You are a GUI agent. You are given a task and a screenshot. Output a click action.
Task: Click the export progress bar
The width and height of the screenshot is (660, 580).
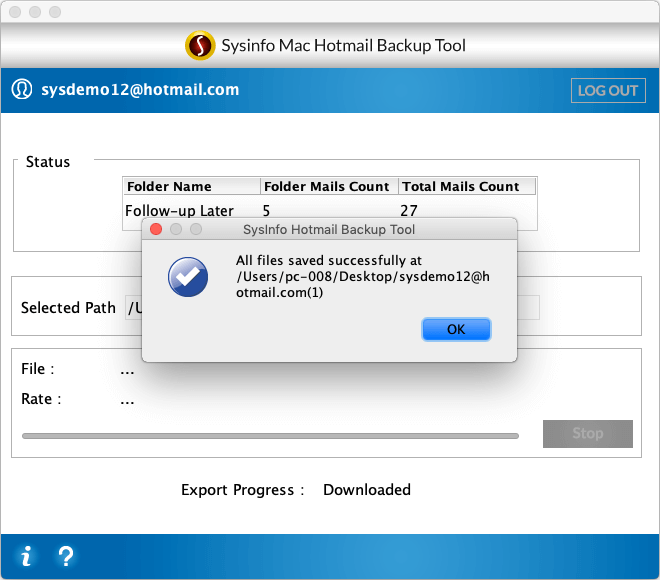(x=270, y=436)
